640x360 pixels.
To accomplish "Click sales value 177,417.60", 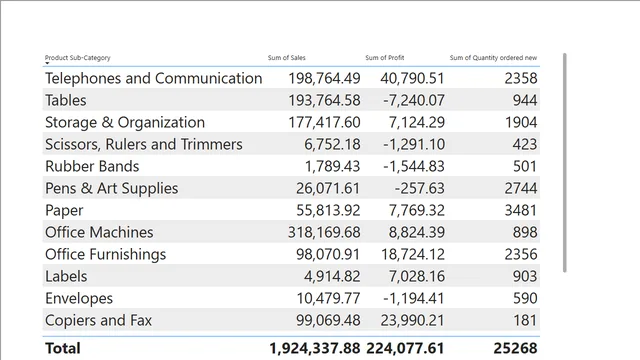I will 324,122.
